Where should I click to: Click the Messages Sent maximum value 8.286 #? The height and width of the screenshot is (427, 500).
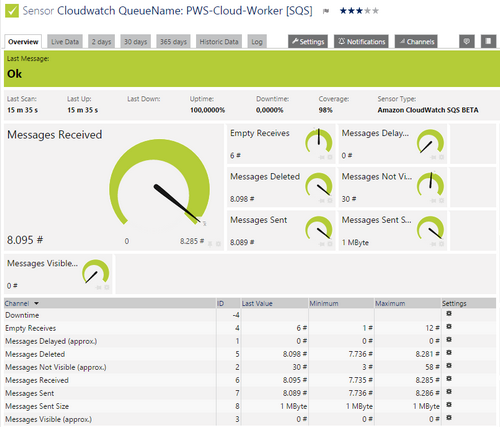tap(428, 393)
